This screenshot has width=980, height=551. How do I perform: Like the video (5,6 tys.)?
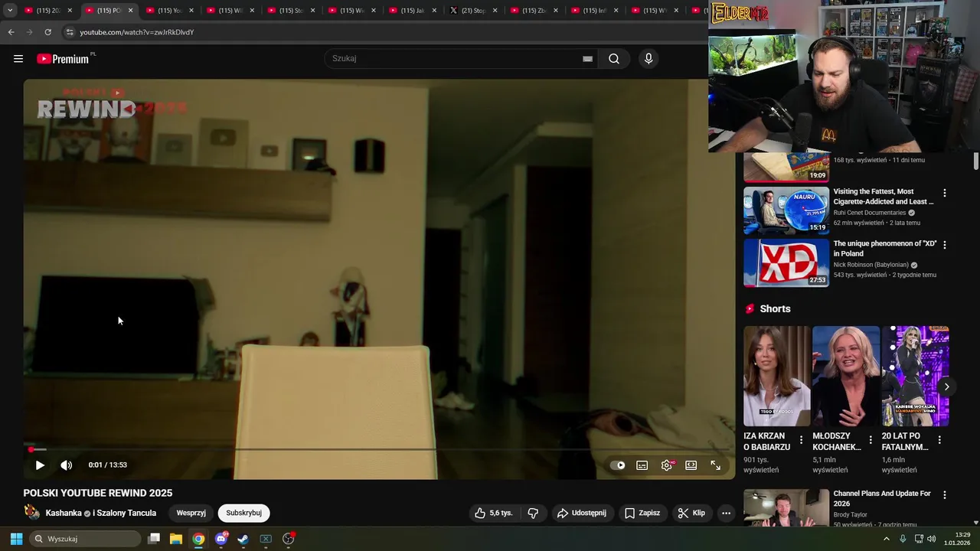[493, 513]
